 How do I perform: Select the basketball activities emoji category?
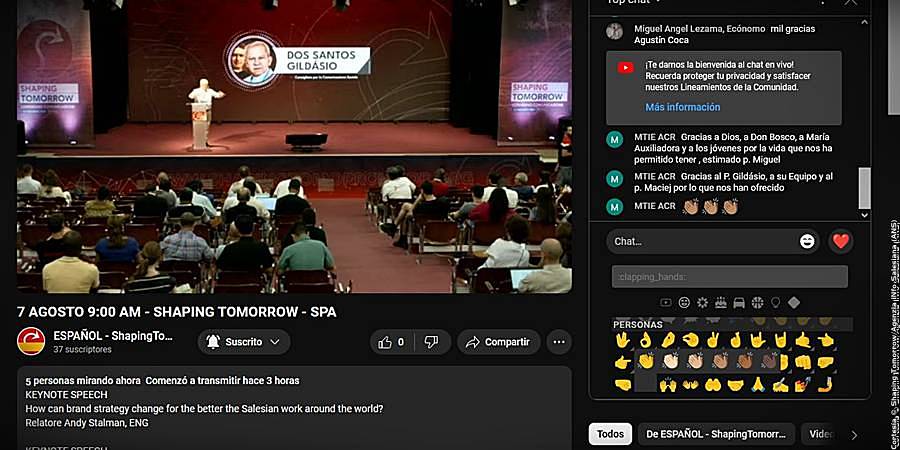click(x=757, y=302)
